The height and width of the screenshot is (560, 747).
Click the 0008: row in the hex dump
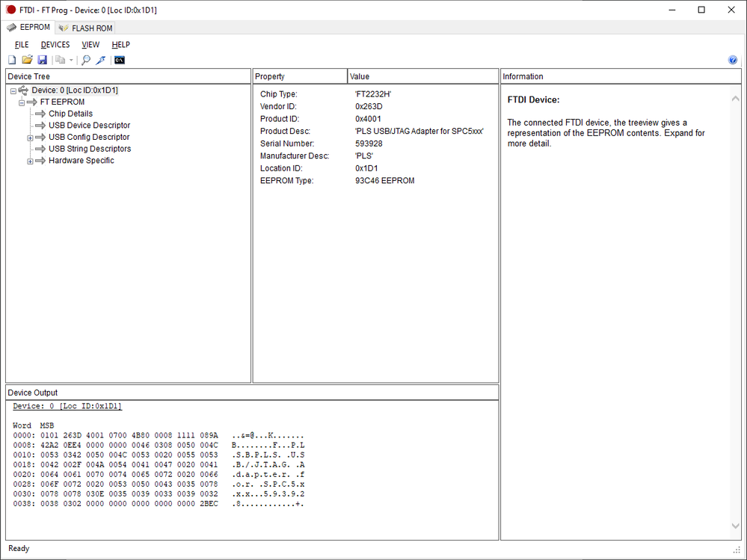click(x=159, y=446)
